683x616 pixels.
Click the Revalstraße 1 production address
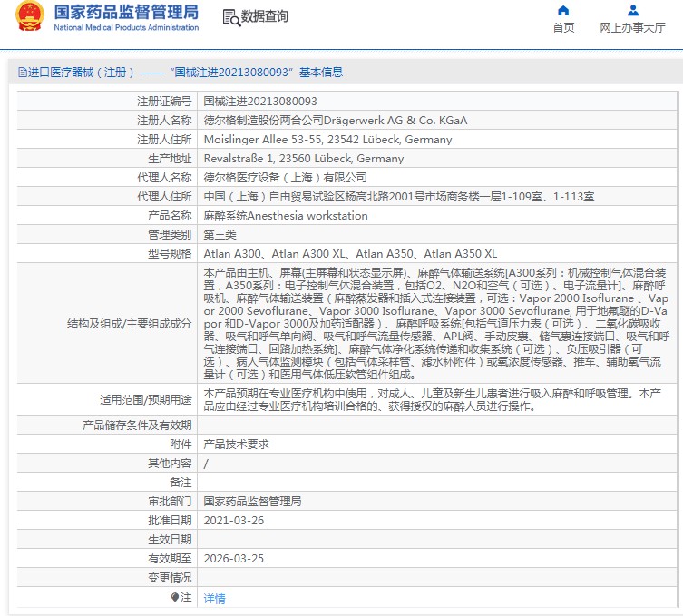(304, 159)
